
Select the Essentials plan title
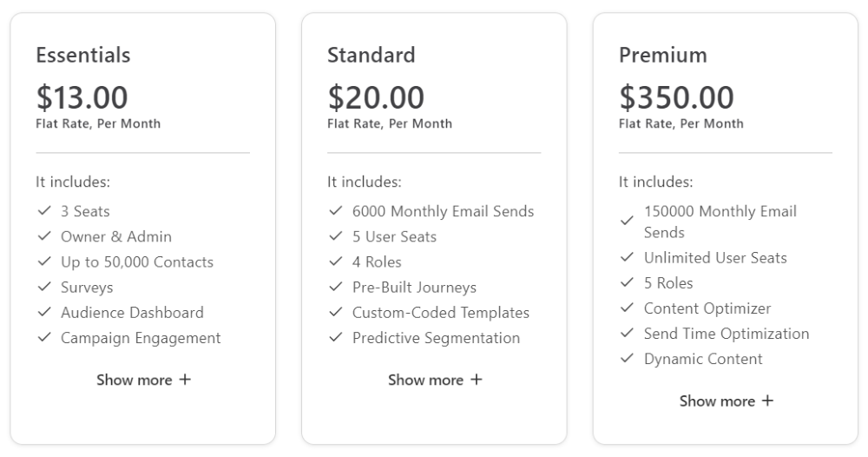(x=83, y=55)
